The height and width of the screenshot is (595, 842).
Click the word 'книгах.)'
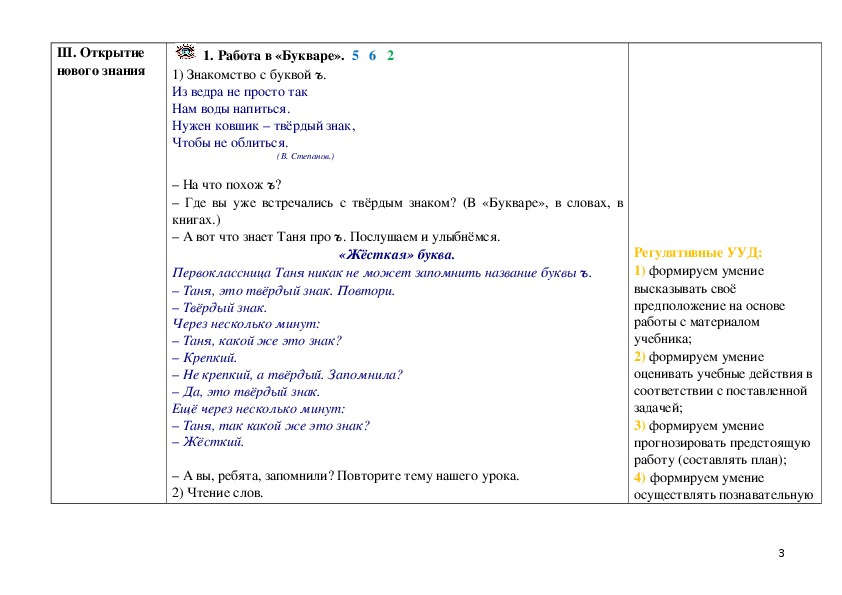(x=196, y=220)
